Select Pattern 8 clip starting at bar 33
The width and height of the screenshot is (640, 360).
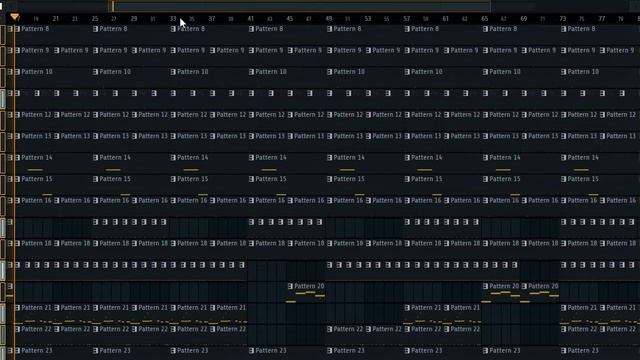point(209,36)
